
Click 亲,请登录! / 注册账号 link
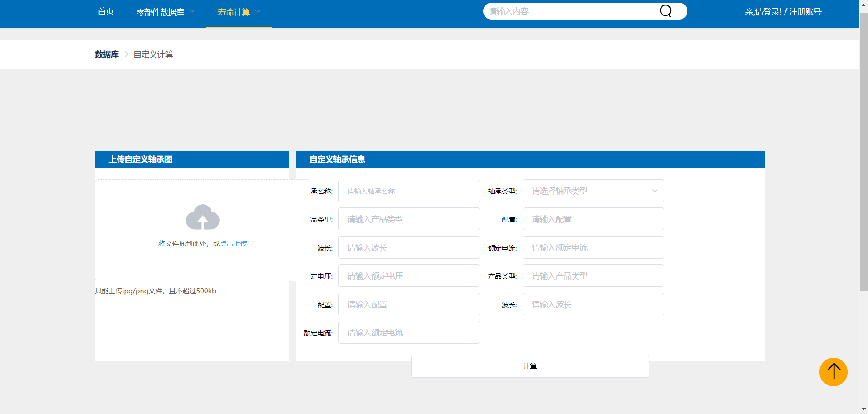783,12
